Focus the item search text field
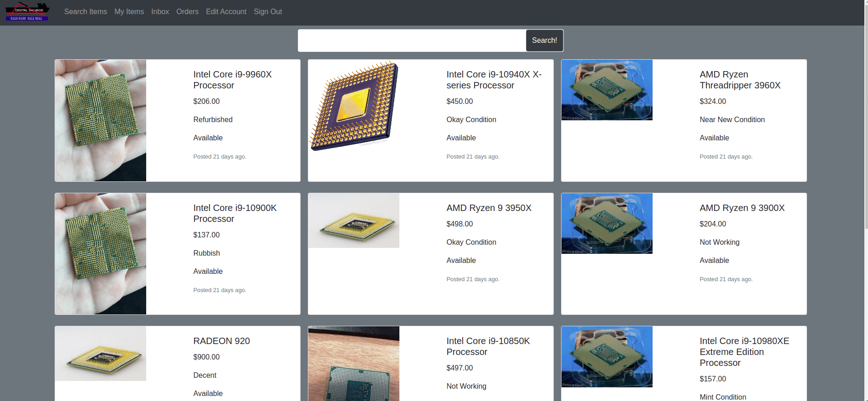Screen dimensions: 868x401 click(x=412, y=41)
